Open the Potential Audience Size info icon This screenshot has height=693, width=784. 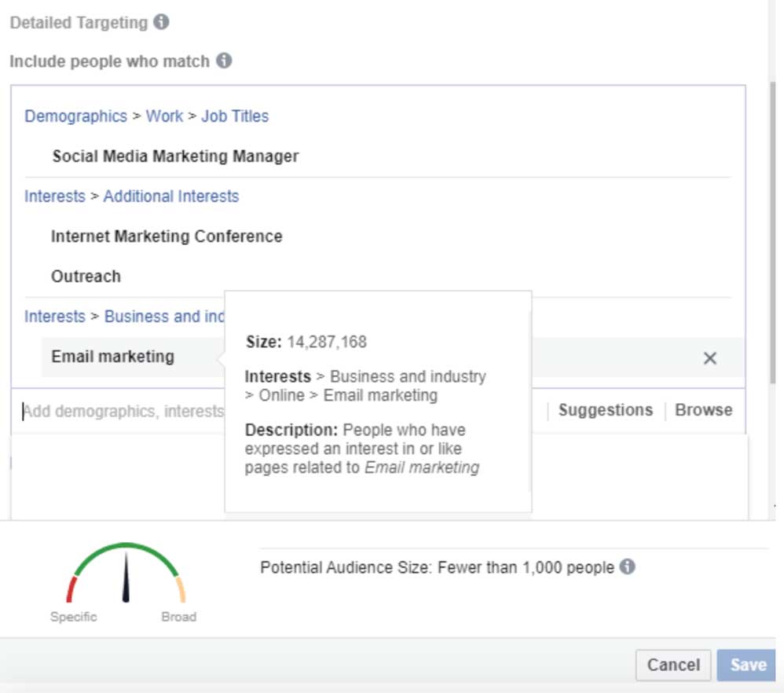[628, 566]
